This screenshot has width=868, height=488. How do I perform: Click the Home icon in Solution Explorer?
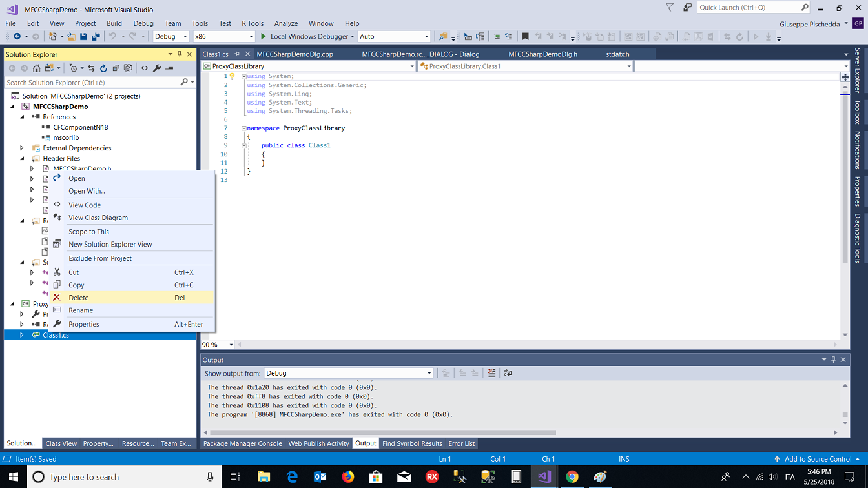tap(37, 68)
